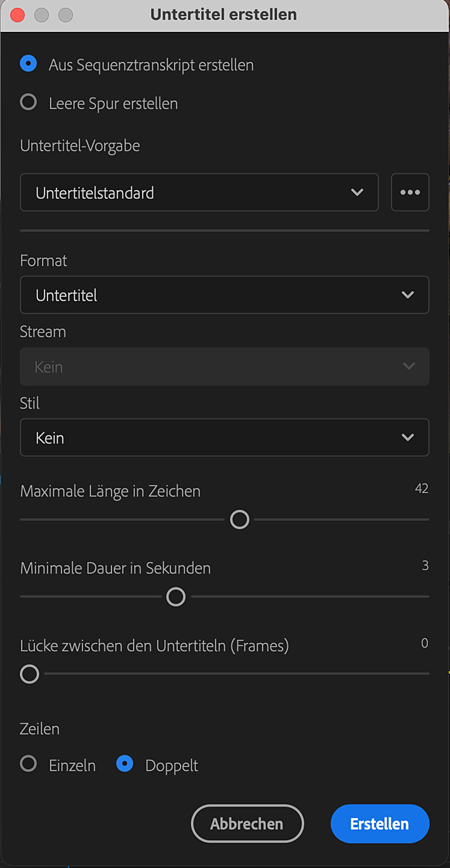
Task: Open the Untertitel-Vorgabe preset dropdown
Action: 199,192
